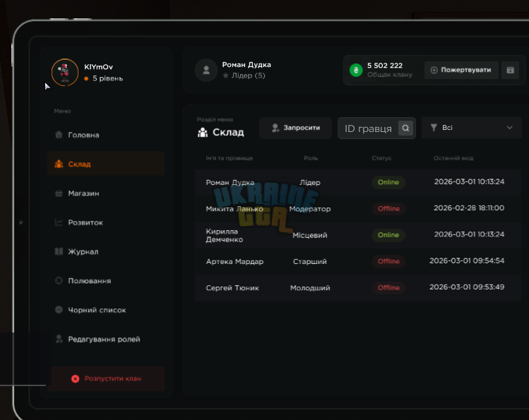The width and height of the screenshot is (529, 420).
Task: Click the KIYmOv profile avatar
Action: click(x=65, y=72)
